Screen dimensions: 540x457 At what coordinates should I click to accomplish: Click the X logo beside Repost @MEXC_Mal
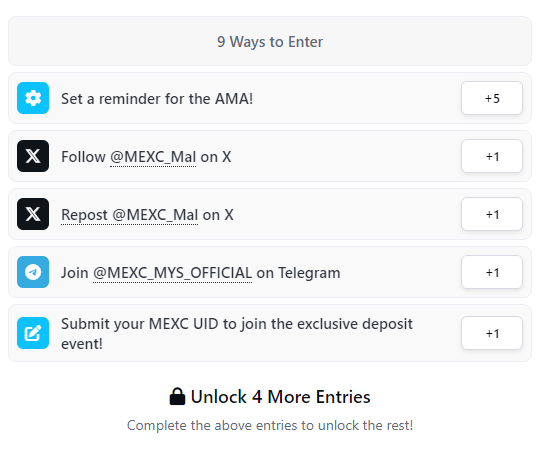[x=33, y=214]
